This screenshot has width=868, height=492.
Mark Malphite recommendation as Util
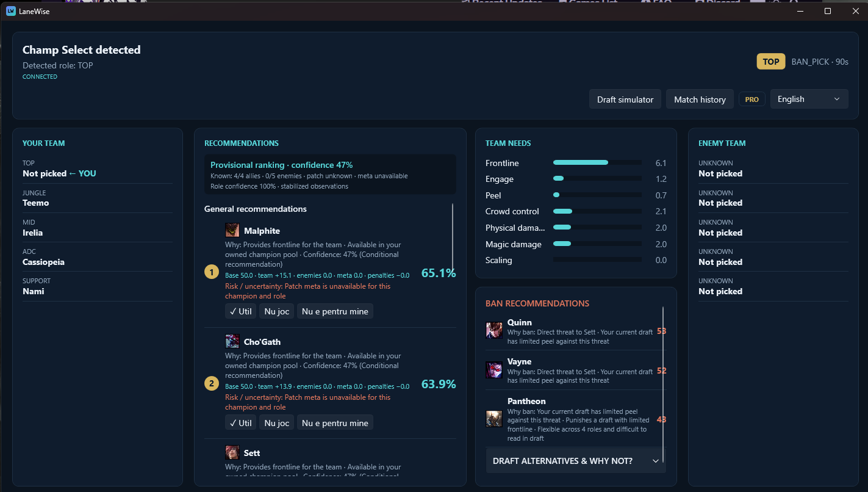[x=240, y=311]
